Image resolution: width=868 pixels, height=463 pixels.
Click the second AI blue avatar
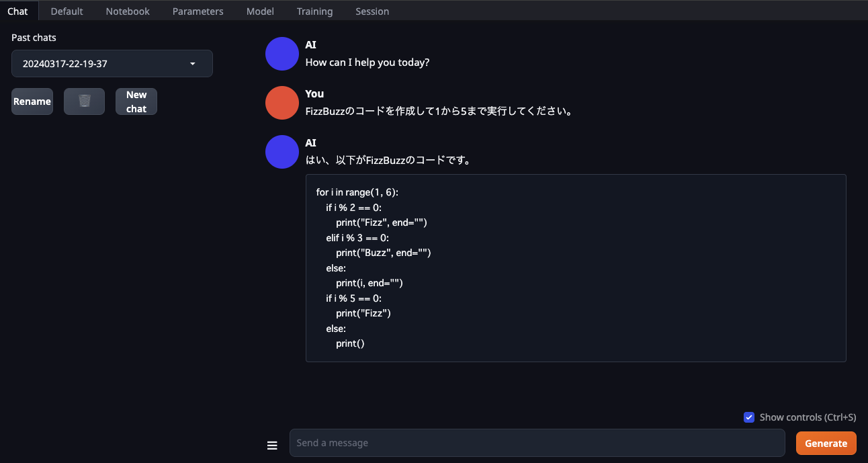coord(282,152)
